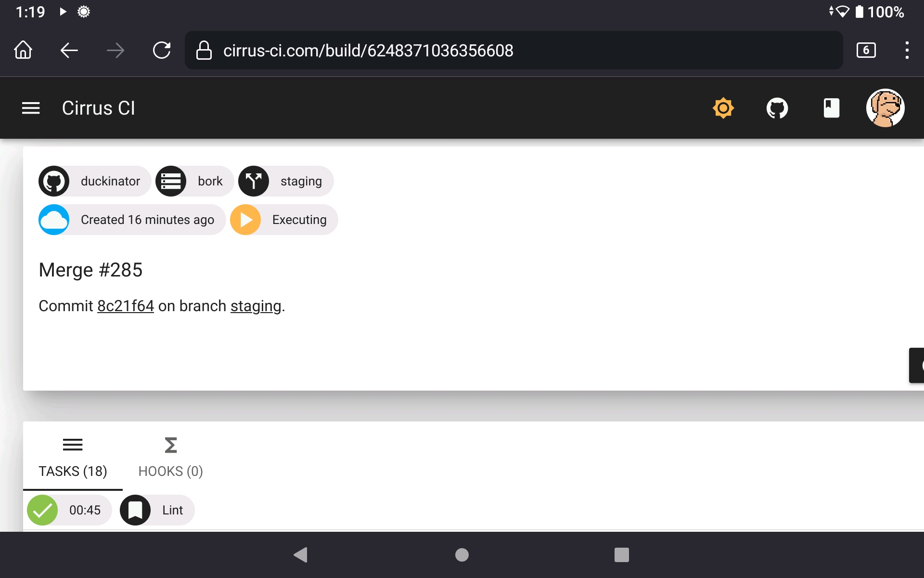Click the user avatar in the top right

tap(885, 108)
